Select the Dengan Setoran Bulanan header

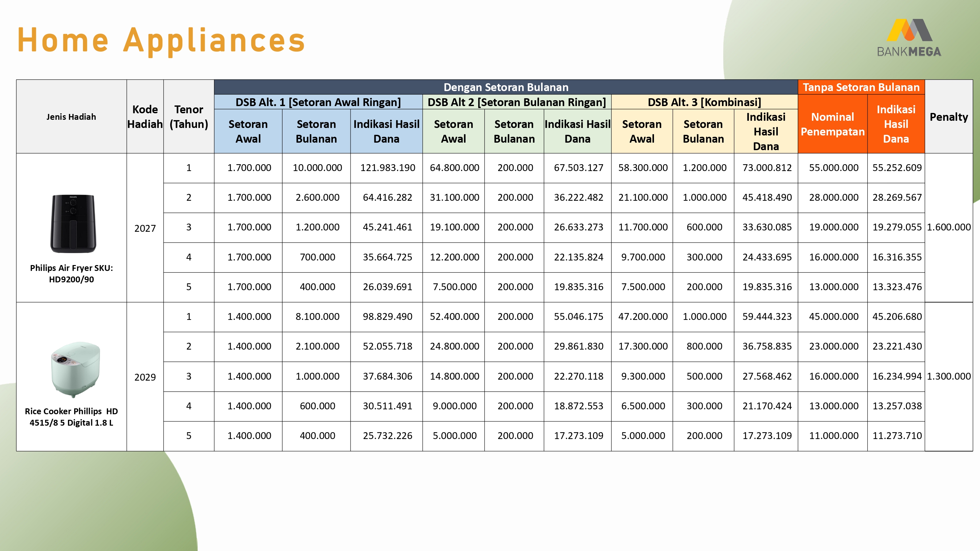click(x=506, y=87)
